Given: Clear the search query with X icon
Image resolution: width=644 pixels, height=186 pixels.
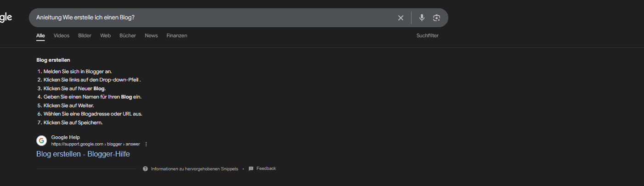Looking at the screenshot, I should [401, 18].
